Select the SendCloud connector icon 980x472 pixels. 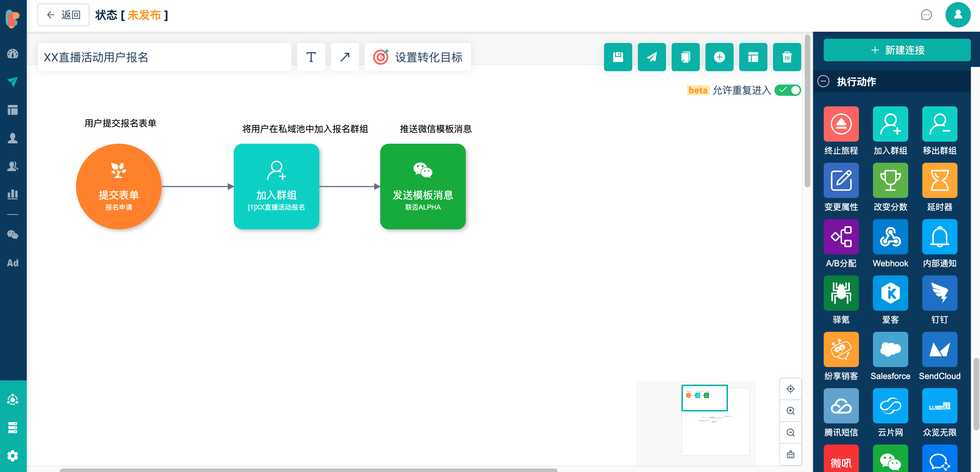click(x=939, y=349)
